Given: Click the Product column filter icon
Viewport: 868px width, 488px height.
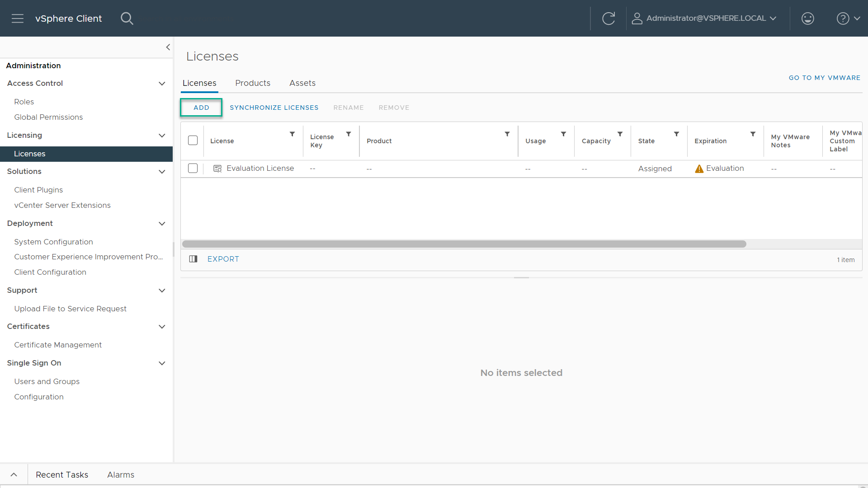Looking at the screenshot, I should [507, 134].
